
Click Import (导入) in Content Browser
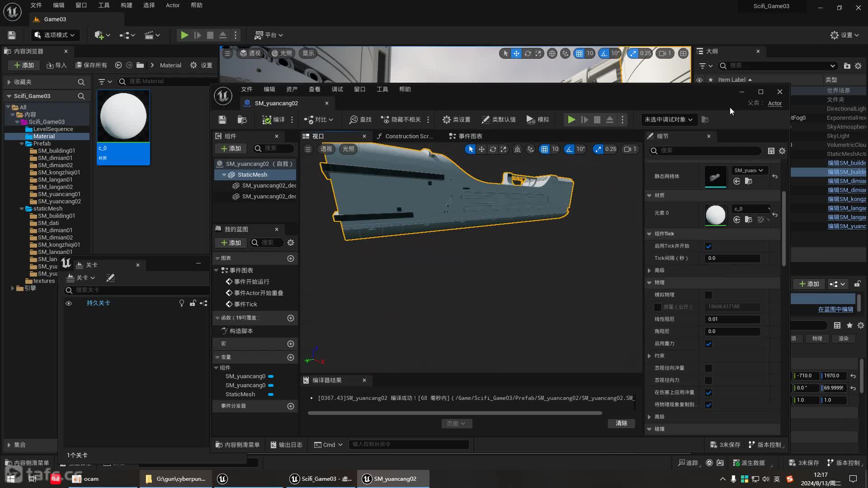[57, 66]
